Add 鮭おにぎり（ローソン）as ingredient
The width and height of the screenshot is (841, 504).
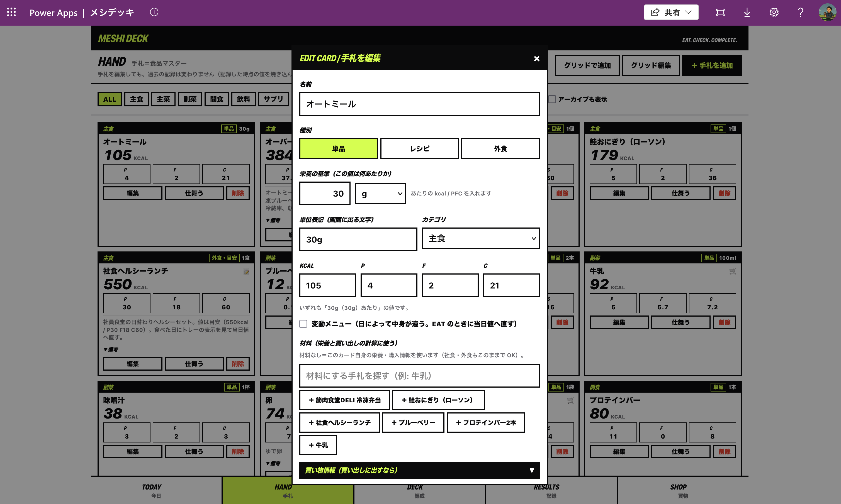438,400
